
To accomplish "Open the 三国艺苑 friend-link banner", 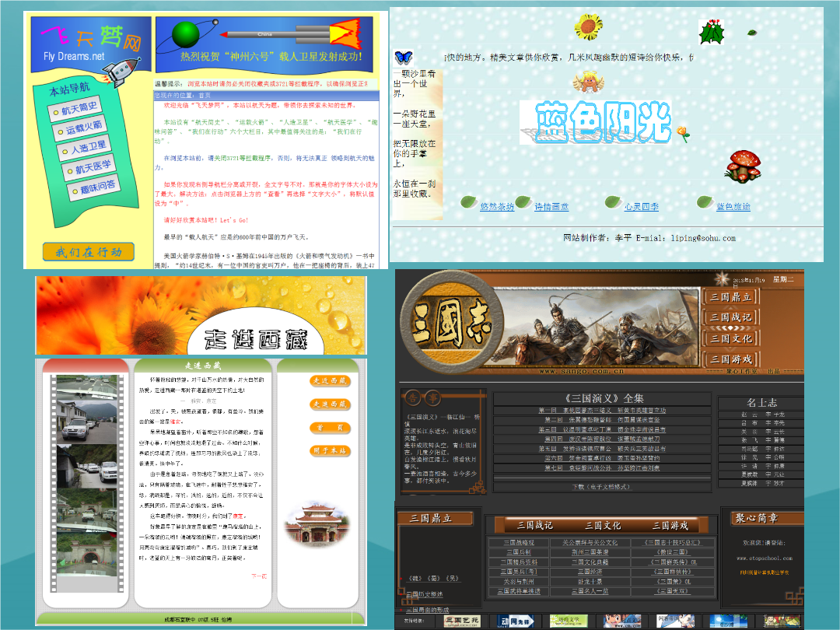I will (462, 621).
